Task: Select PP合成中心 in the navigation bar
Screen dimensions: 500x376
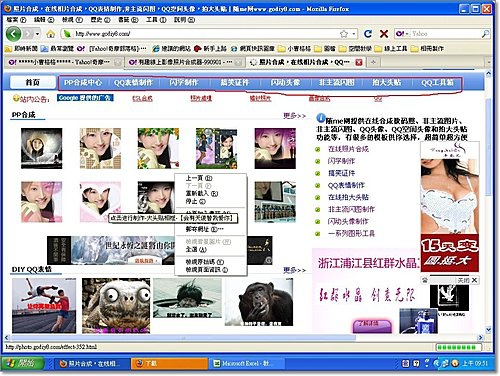Action: coord(83,82)
